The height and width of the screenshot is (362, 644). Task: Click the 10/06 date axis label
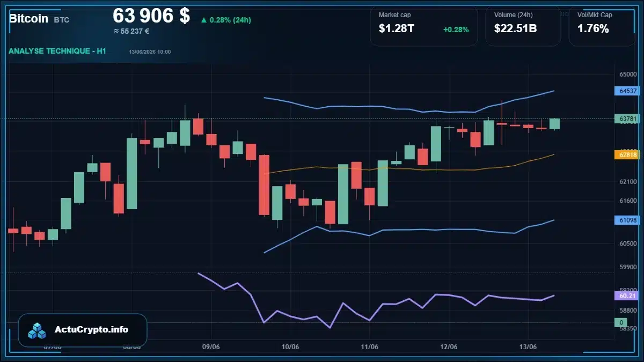coord(290,347)
